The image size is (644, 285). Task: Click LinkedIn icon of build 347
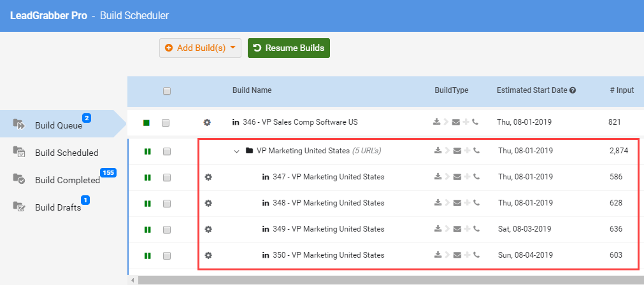(x=266, y=177)
